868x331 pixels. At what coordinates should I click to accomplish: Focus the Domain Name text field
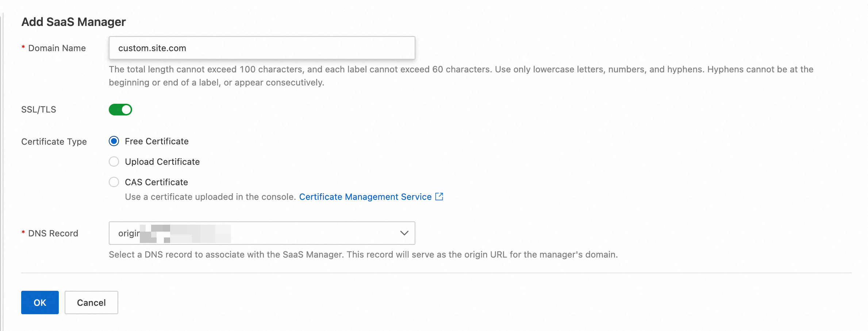coord(262,48)
